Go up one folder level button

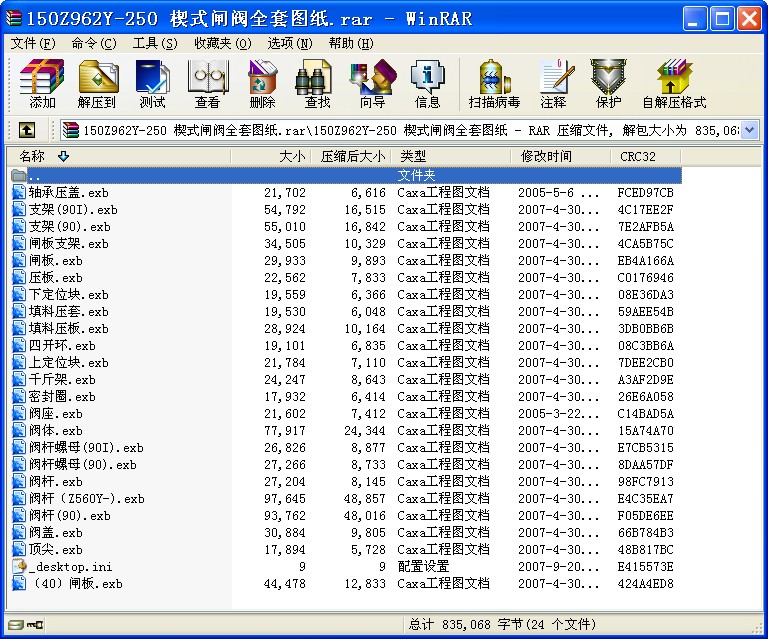point(27,130)
